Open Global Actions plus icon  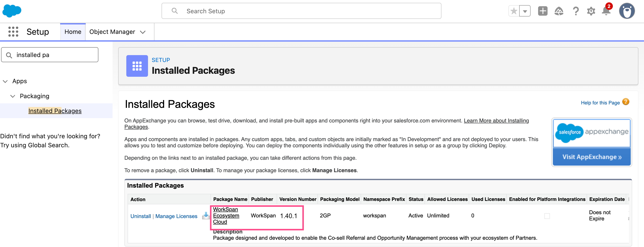point(542,11)
